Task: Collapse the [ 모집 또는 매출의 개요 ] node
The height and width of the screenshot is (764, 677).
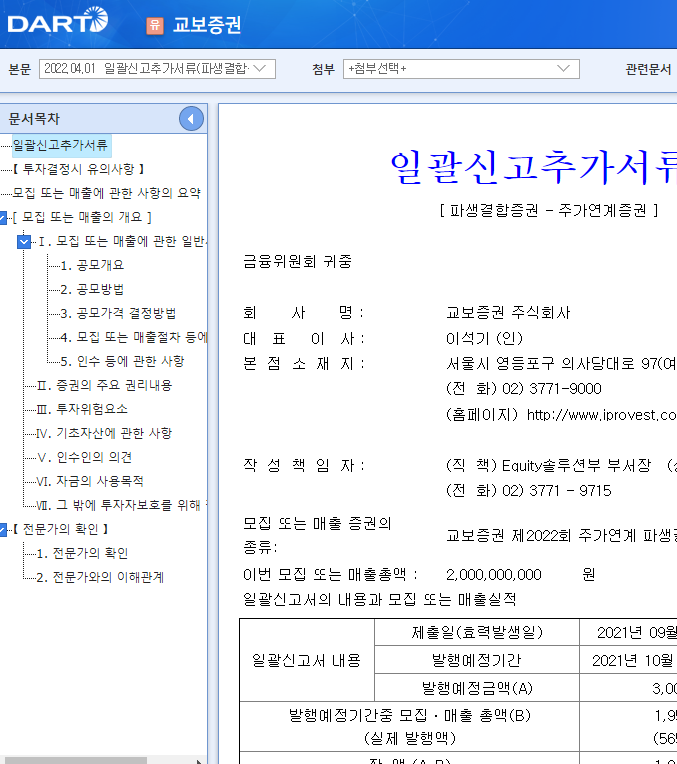Action: click(2, 217)
